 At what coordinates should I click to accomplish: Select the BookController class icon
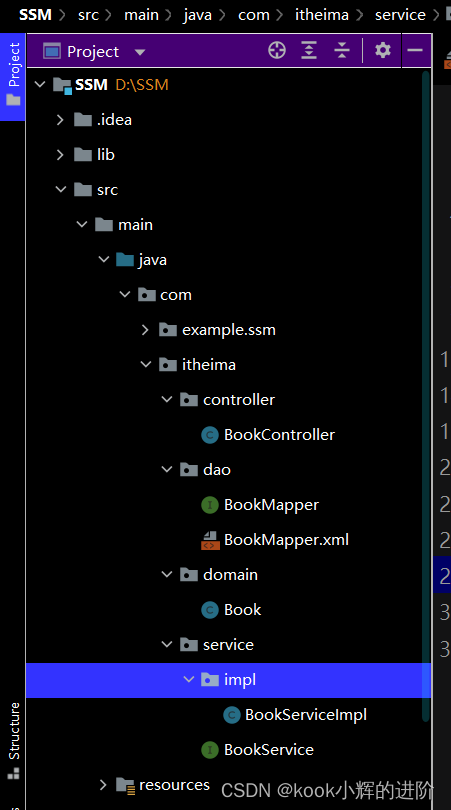pyautogui.click(x=209, y=435)
